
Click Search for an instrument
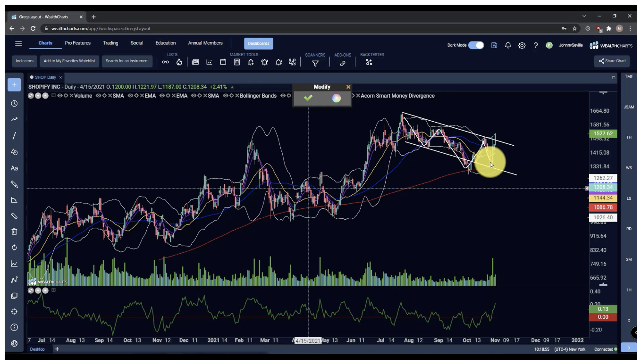pyautogui.click(x=127, y=61)
